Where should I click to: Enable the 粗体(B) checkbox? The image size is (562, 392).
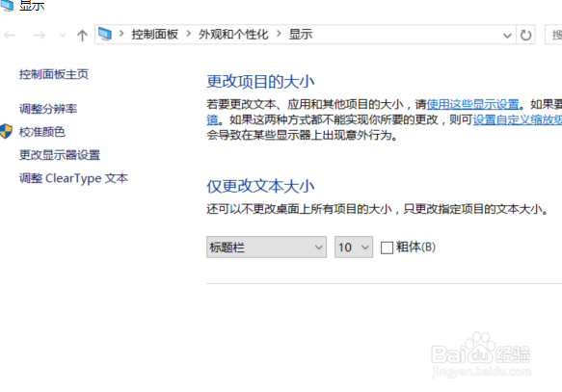(x=387, y=248)
